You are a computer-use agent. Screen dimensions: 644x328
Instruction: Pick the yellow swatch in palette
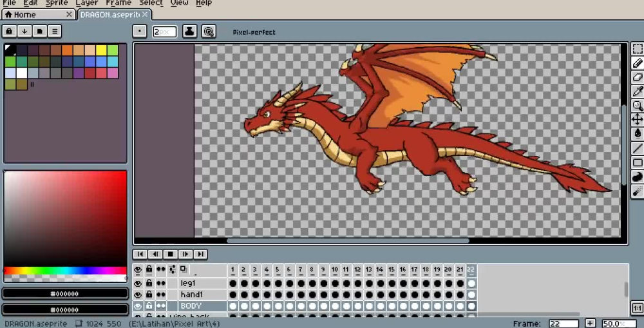click(x=101, y=50)
